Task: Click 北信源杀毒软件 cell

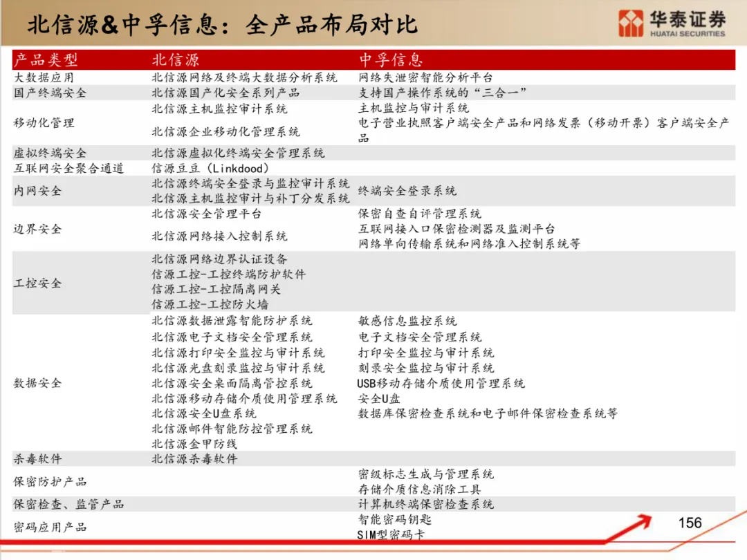Action: click(194, 460)
